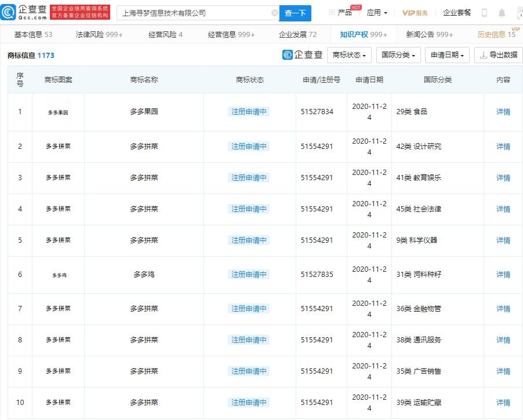Click the 多多鸡 trademark image
This screenshot has width=523, height=420.
tap(58, 275)
